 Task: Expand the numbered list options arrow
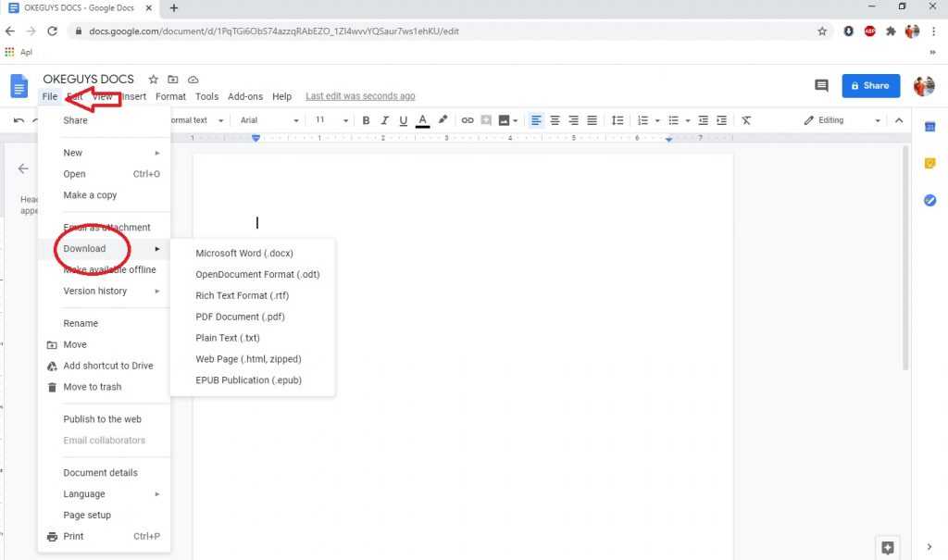pos(657,120)
